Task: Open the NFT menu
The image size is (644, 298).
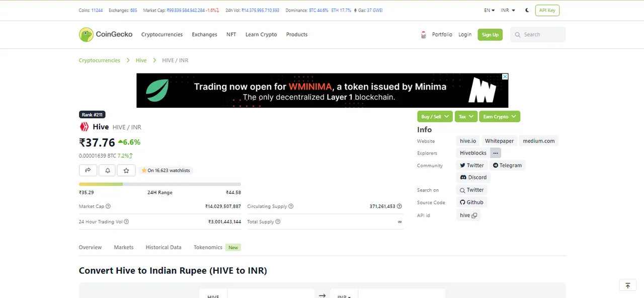Action: [x=231, y=35]
